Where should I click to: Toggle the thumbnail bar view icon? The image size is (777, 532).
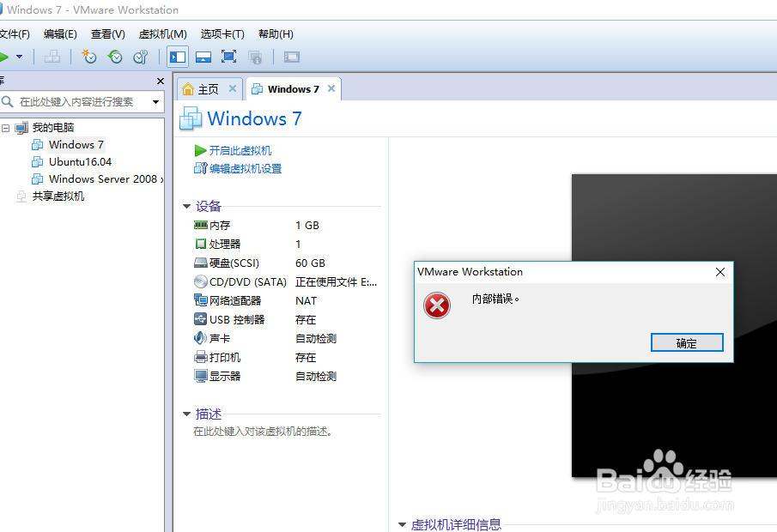tap(203, 57)
